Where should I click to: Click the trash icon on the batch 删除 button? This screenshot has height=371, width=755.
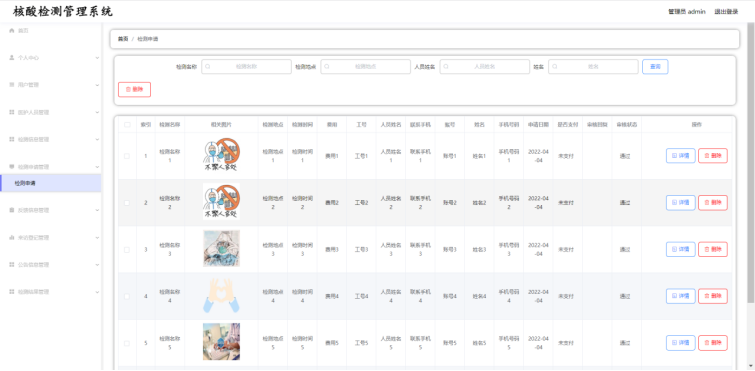128,90
